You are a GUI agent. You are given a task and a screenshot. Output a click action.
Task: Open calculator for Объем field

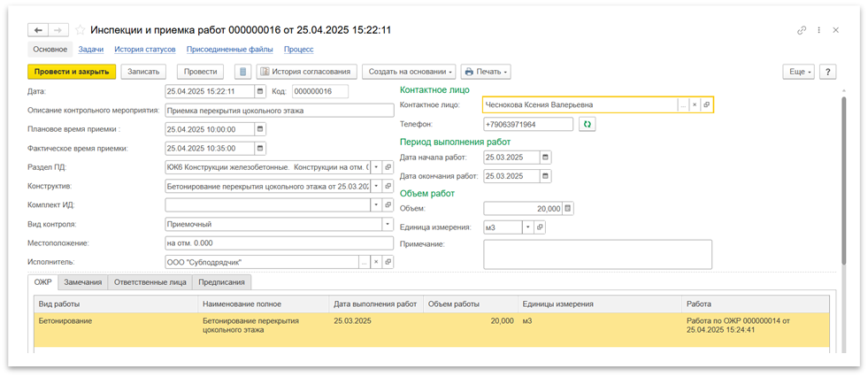568,209
